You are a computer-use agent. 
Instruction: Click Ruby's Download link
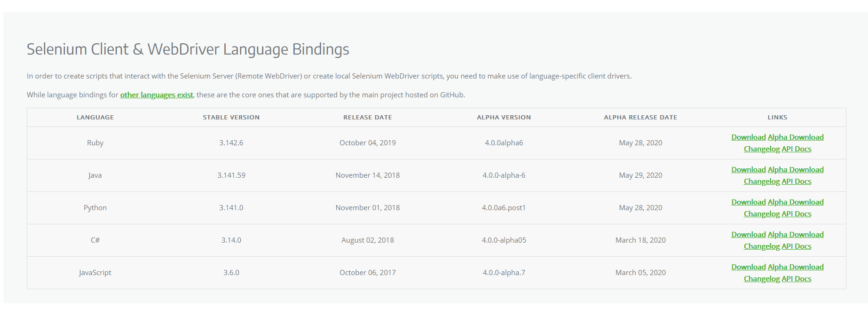[x=748, y=137]
